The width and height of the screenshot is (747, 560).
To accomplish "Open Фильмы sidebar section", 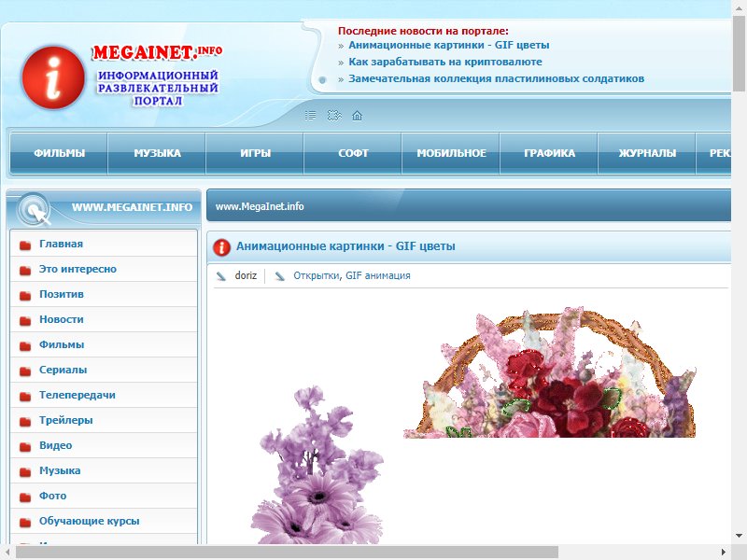I will pyautogui.click(x=62, y=344).
